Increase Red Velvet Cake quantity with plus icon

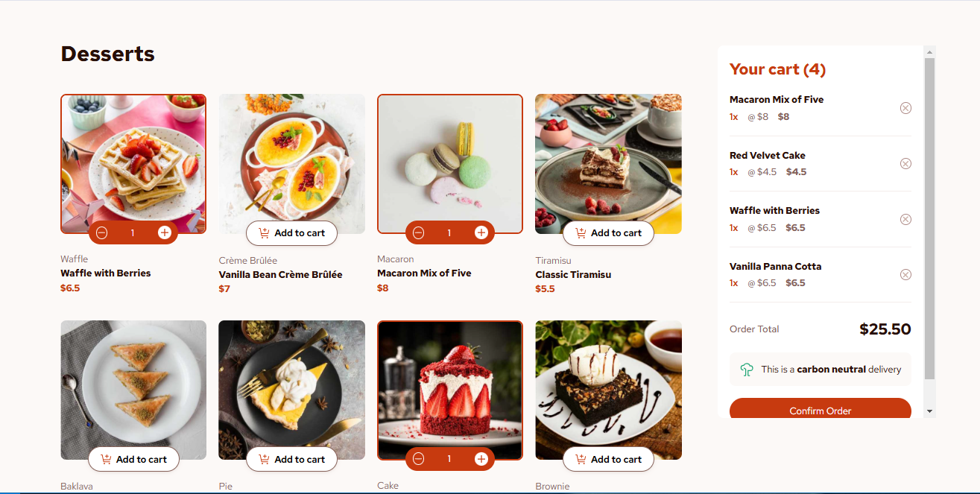481,459
